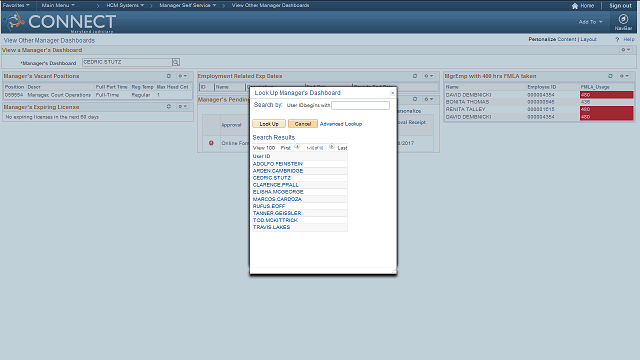Viewport: 640px width, 360px height.
Task: Open gear menu of View a Manager's Dashboard
Action: click(625, 50)
